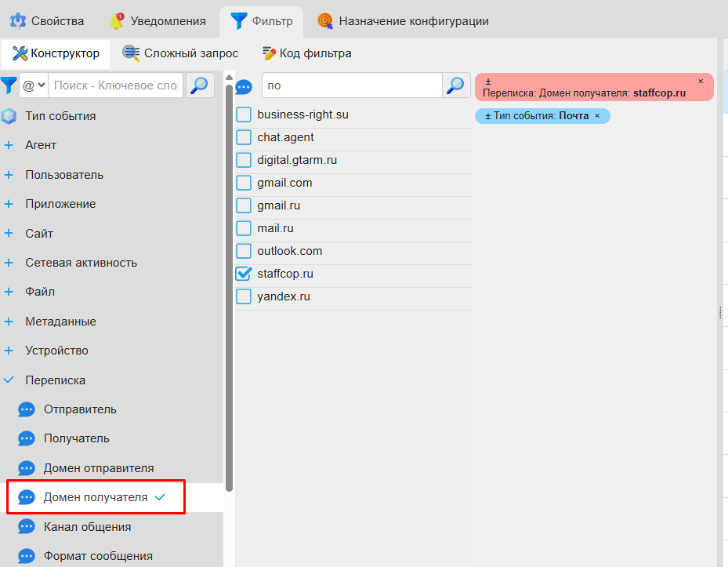Click the Домен получателя chat bubble icon
The image size is (728, 567).
point(27,498)
